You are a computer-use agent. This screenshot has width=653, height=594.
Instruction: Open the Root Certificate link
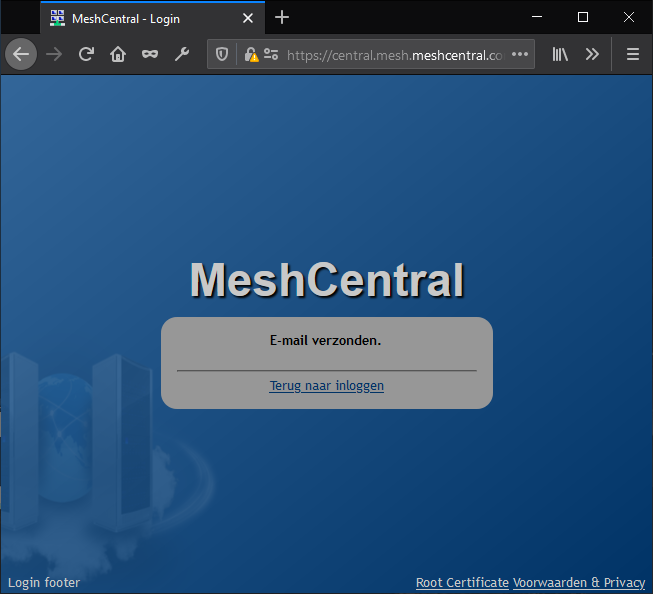(x=462, y=582)
